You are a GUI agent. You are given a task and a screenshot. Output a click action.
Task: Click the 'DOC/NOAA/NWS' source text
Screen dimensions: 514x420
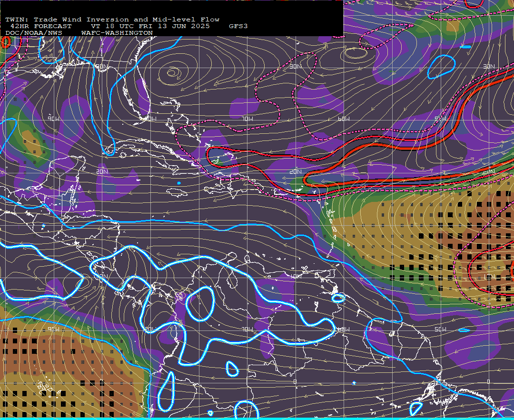coord(34,33)
